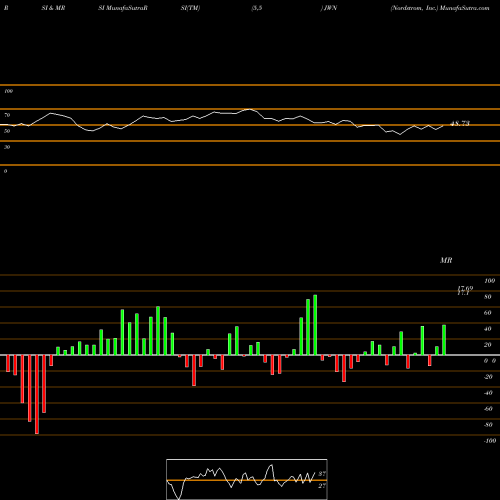Click the MR axis label -40

tap(488, 393)
